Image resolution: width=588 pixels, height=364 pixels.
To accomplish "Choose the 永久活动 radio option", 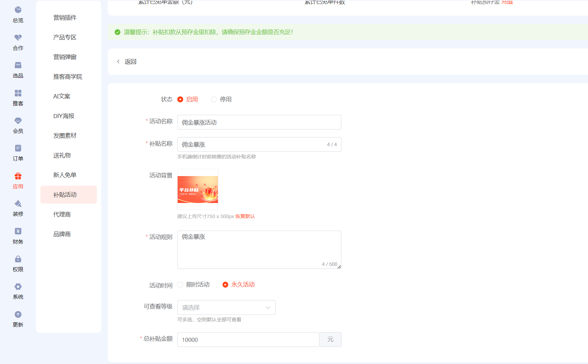I will (x=225, y=285).
